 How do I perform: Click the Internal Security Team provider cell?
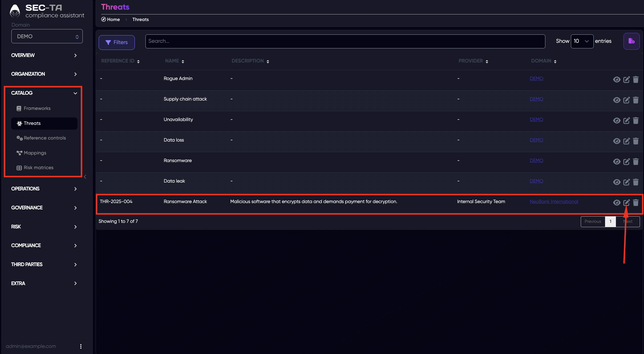[x=481, y=202]
